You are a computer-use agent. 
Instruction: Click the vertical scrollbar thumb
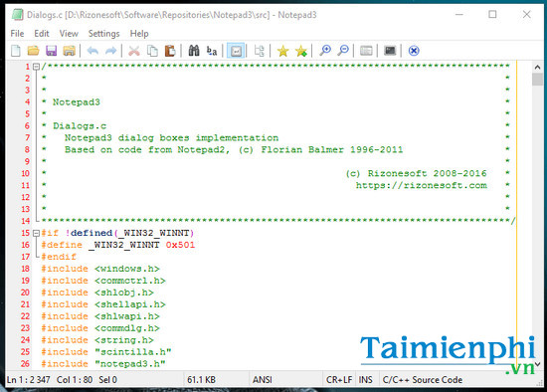[537, 80]
